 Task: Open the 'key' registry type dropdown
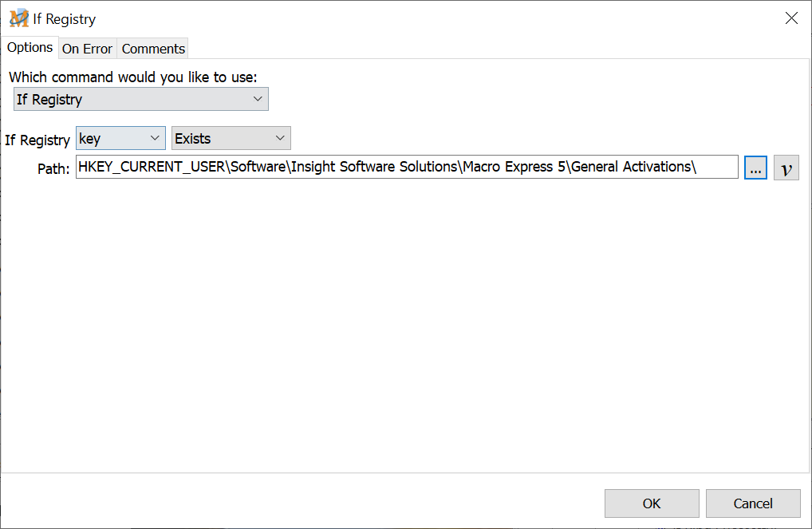[x=120, y=139]
